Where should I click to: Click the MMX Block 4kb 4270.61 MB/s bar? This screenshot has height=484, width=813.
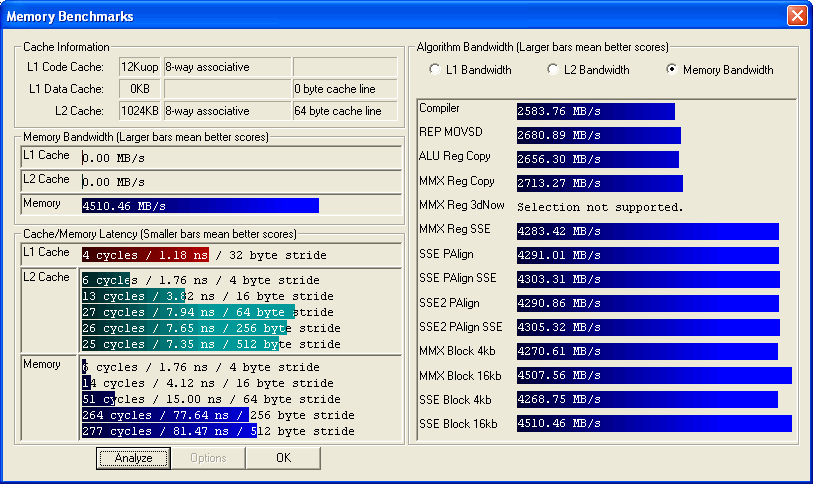(647, 351)
